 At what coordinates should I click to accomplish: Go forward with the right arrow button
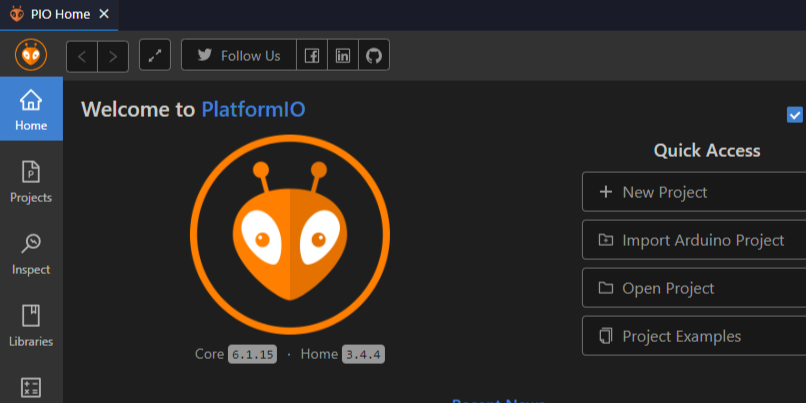[x=113, y=57]
